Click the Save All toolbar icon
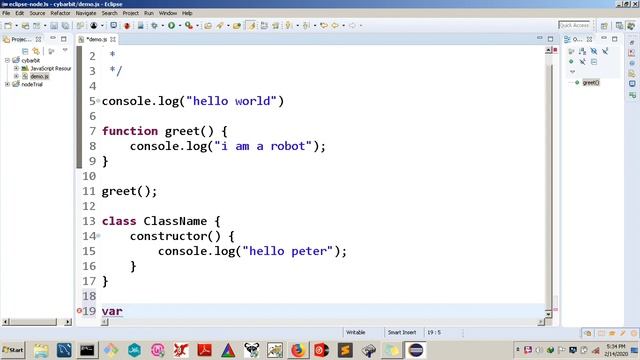Image resolution: width=640 pixels, height=360 pixels. 65,26
